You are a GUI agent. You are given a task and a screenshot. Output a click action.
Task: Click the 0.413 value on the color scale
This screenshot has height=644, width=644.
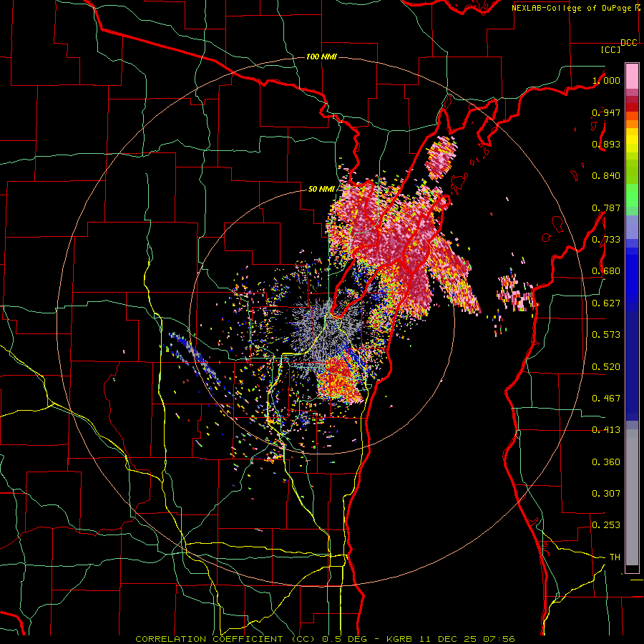coord(606,430)
